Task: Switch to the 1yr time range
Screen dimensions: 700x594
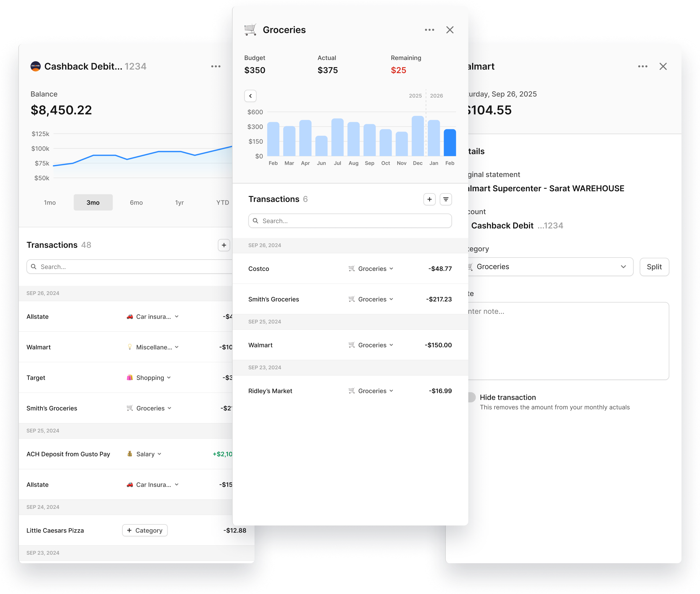Action: tap(179, 202)
